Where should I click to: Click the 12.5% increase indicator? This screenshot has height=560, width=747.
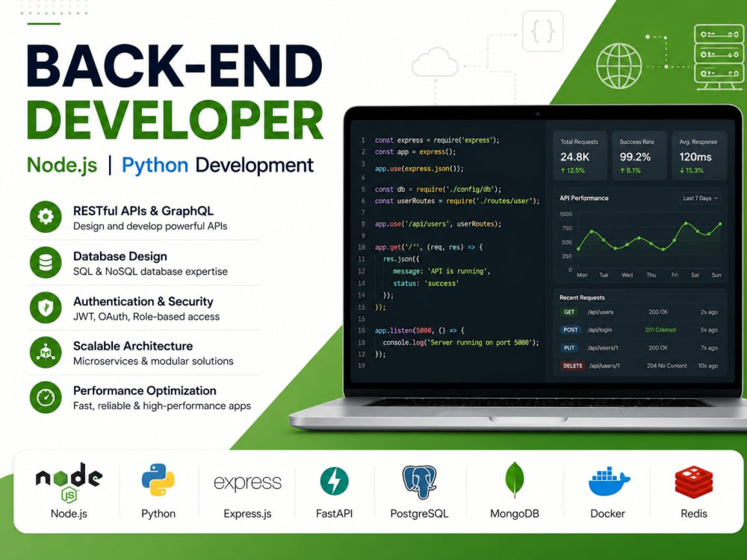click(573, 170)
